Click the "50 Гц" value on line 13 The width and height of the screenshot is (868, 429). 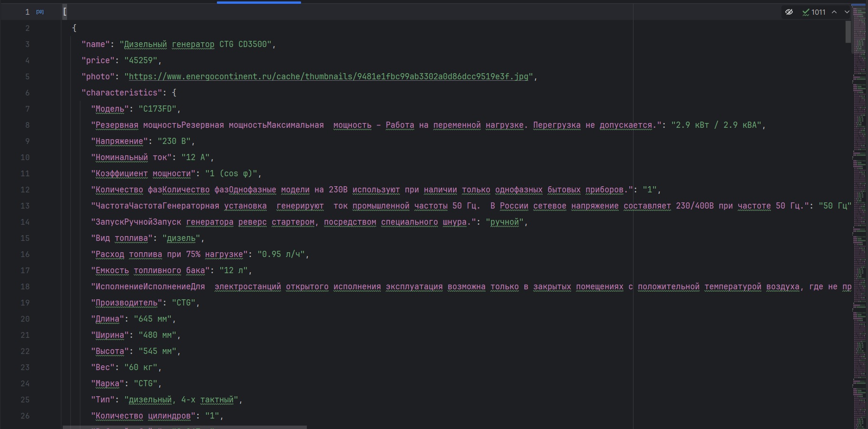[835, 206]
